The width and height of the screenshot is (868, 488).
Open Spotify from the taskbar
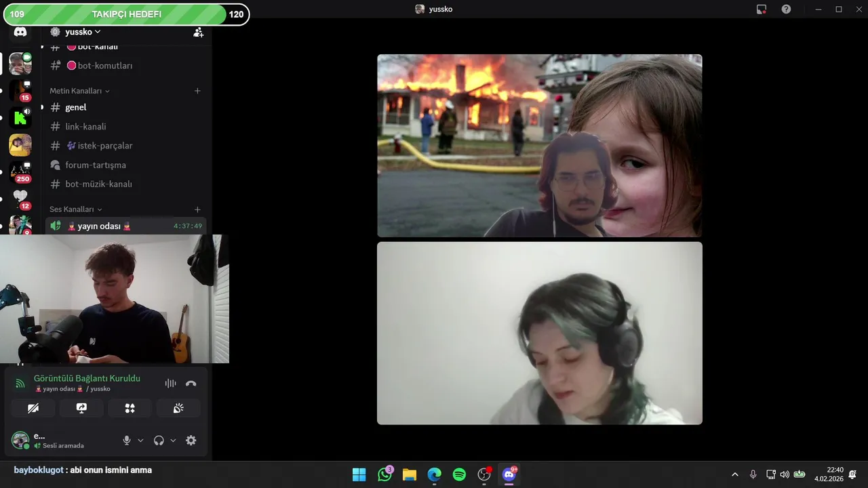459,474
